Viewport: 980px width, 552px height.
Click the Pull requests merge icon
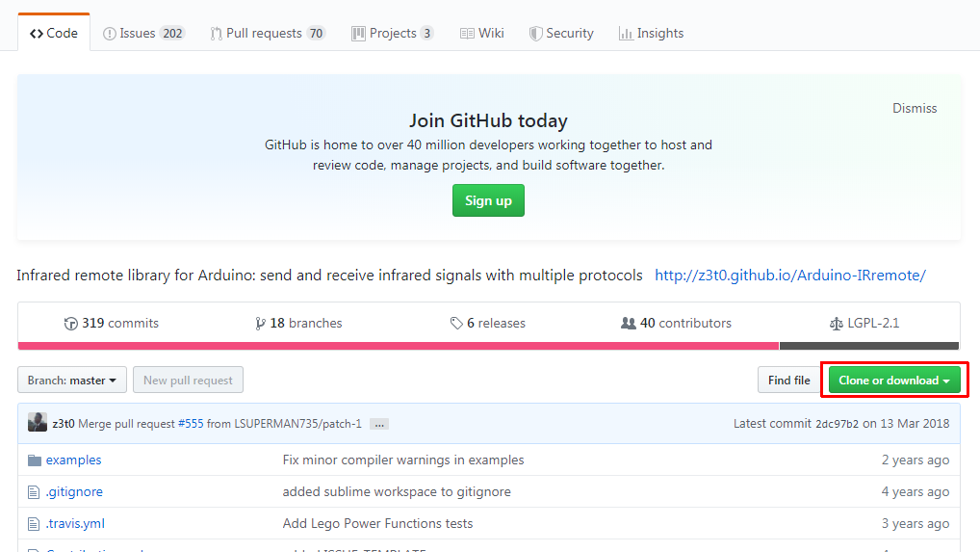217,34
